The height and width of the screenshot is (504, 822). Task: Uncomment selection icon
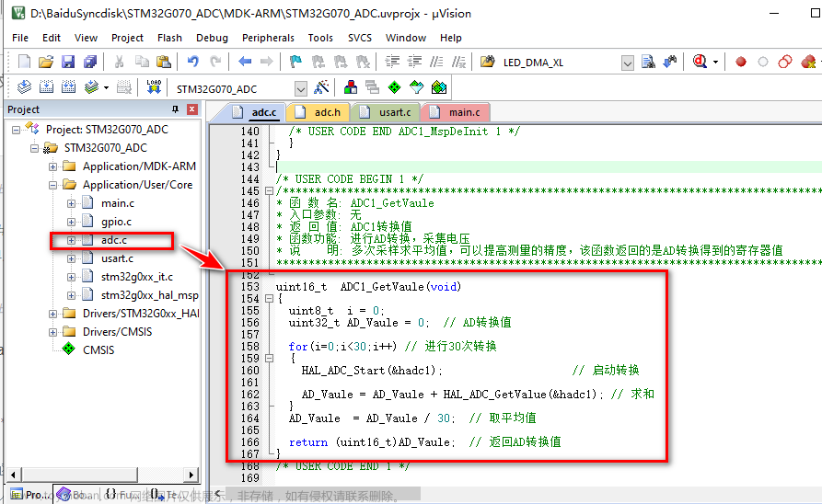tap(458, 62)
